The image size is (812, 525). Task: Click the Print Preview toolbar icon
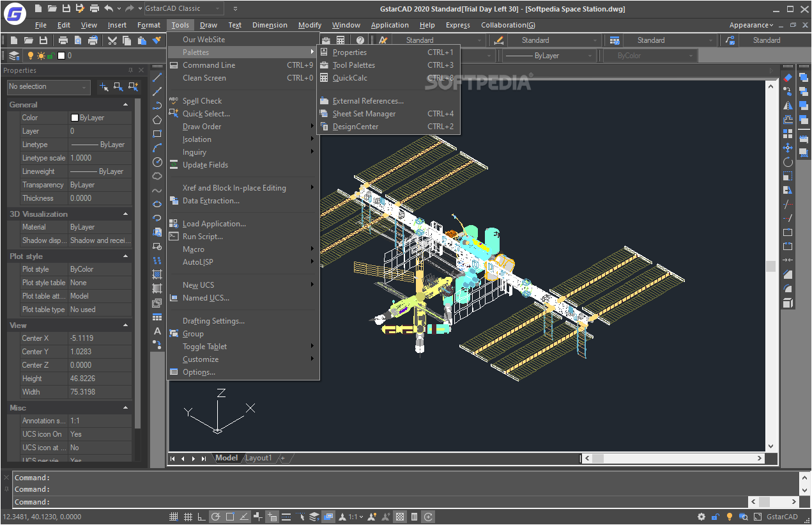coord(78,40)
